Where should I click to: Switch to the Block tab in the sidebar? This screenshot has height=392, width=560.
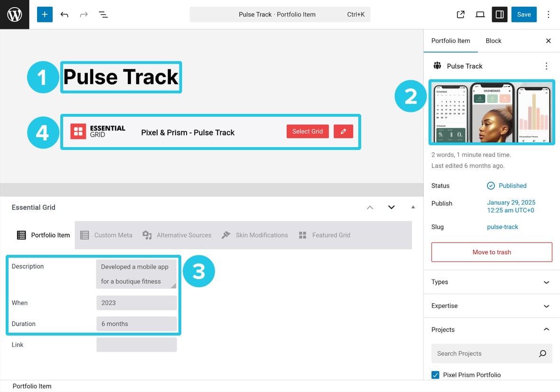click(x=493, y=40)
